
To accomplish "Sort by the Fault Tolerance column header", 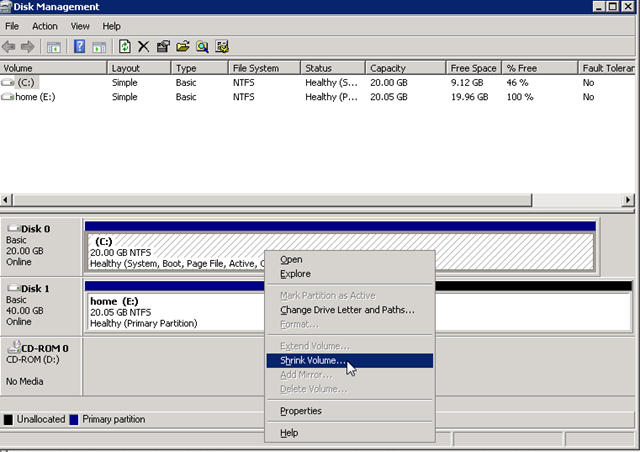I will (607, 68).
